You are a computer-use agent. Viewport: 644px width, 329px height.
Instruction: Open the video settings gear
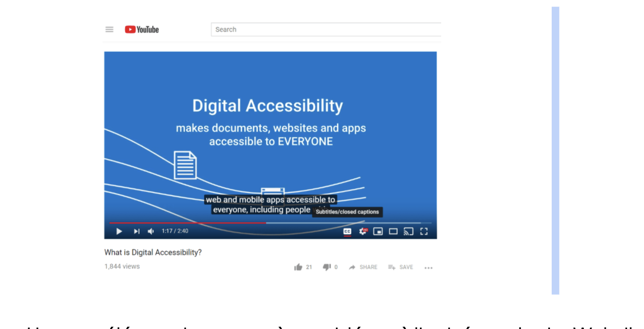click(x=363, y=231)
